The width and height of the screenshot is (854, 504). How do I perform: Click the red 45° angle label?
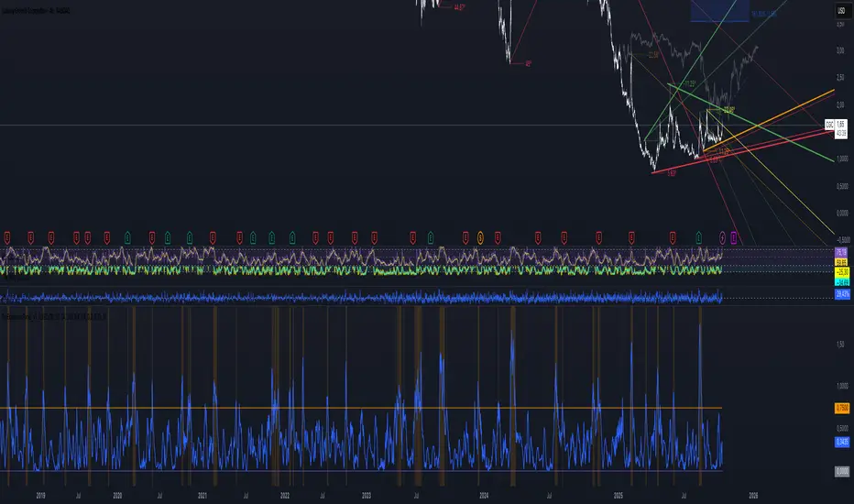[528, 64]
